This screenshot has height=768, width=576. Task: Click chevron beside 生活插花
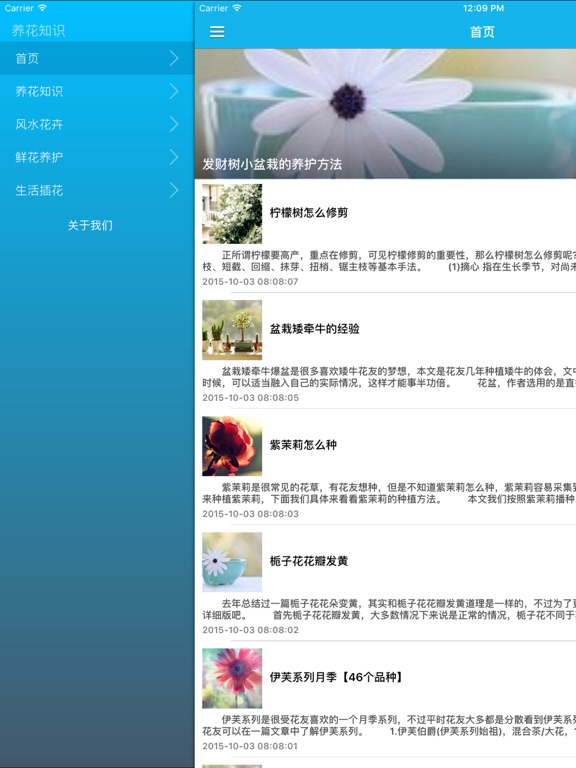tap(174, 190)
